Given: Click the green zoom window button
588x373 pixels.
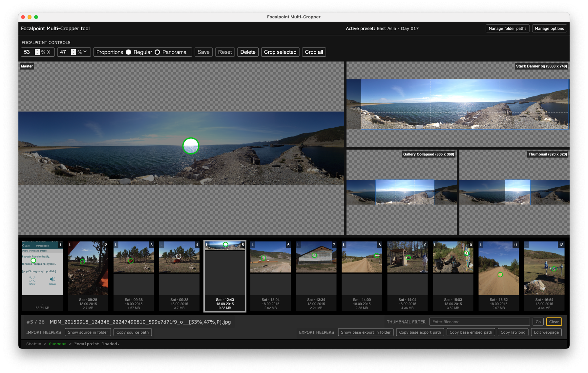Looking at the screenshot, I should click(x=36, y=17).
